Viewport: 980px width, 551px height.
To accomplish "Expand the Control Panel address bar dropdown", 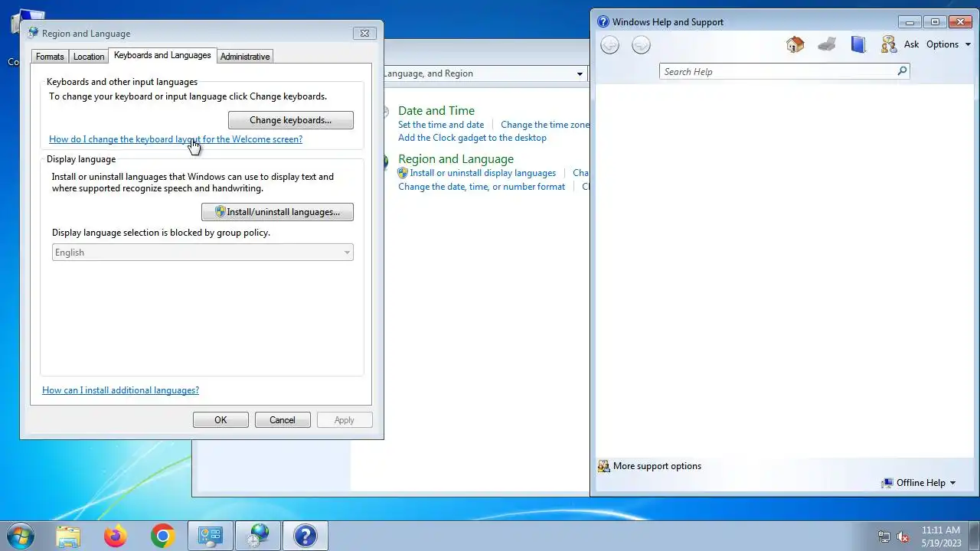I will [580, 73].
